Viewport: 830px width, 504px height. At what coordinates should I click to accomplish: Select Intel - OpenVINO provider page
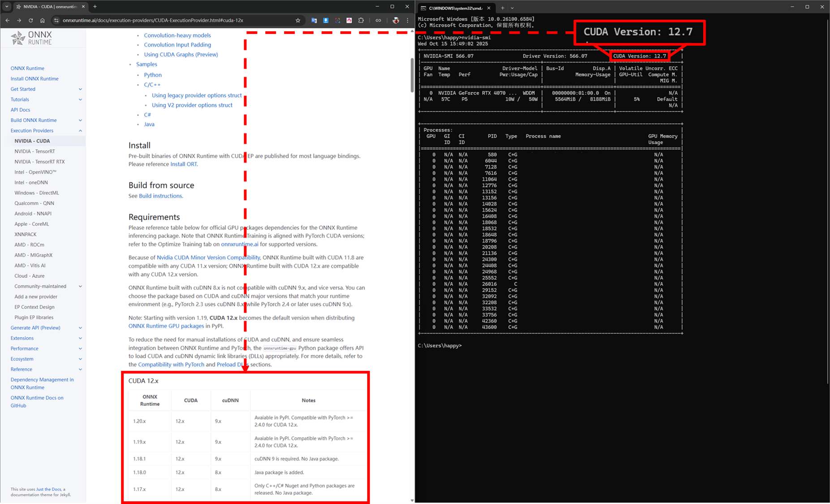coord(35,172)
